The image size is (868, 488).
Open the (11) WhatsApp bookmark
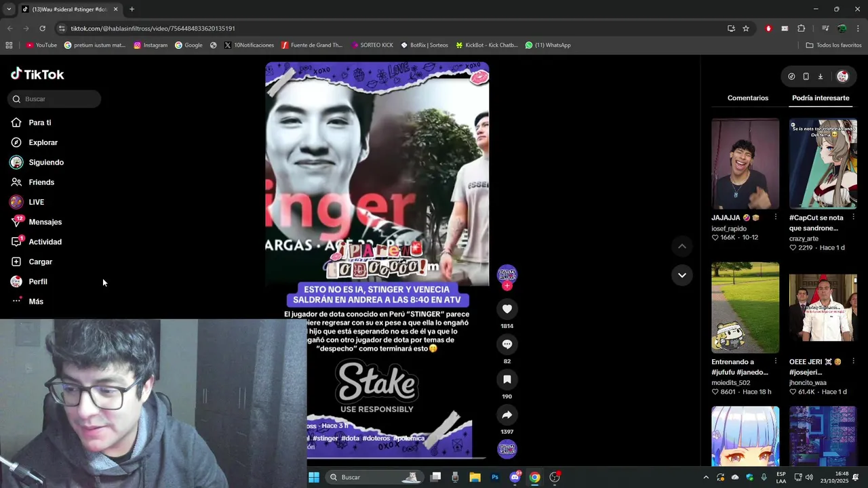[x=547, y=45]
